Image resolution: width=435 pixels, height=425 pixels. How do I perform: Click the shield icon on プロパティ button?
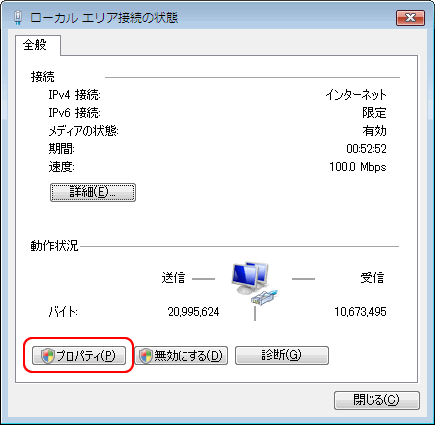tap(47, 356)
